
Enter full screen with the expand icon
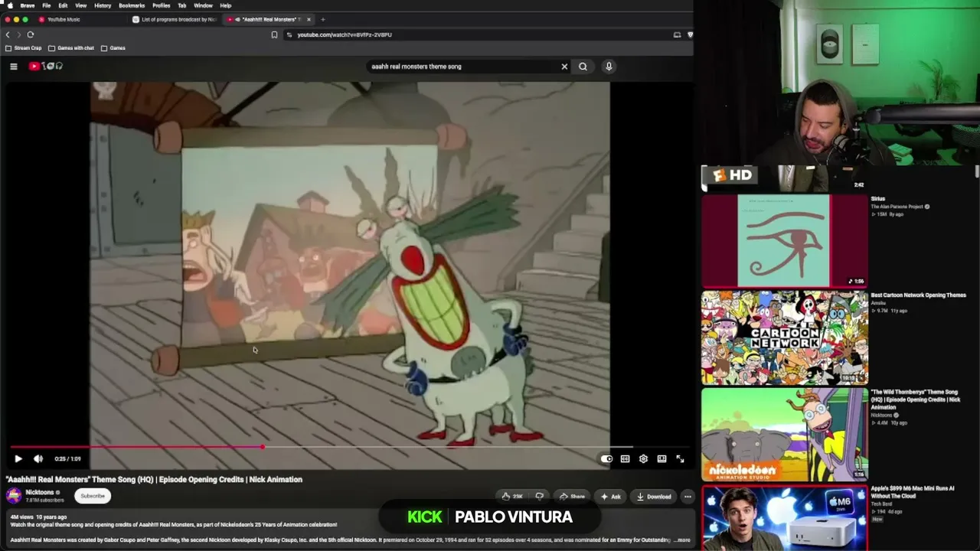click(680, 458)
